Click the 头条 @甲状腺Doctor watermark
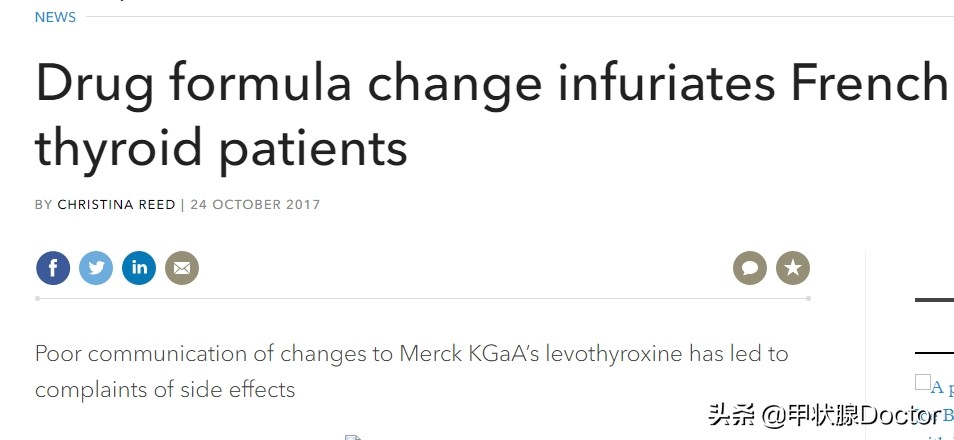Image resolution: width=954 pixels, height=440 pixels. point(824,416)
